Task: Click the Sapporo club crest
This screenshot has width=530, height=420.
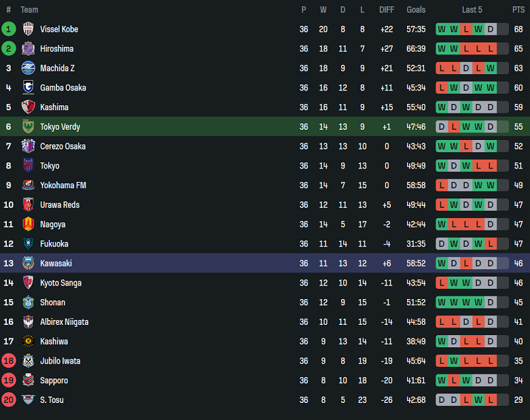Action: [x=28, y=381]
